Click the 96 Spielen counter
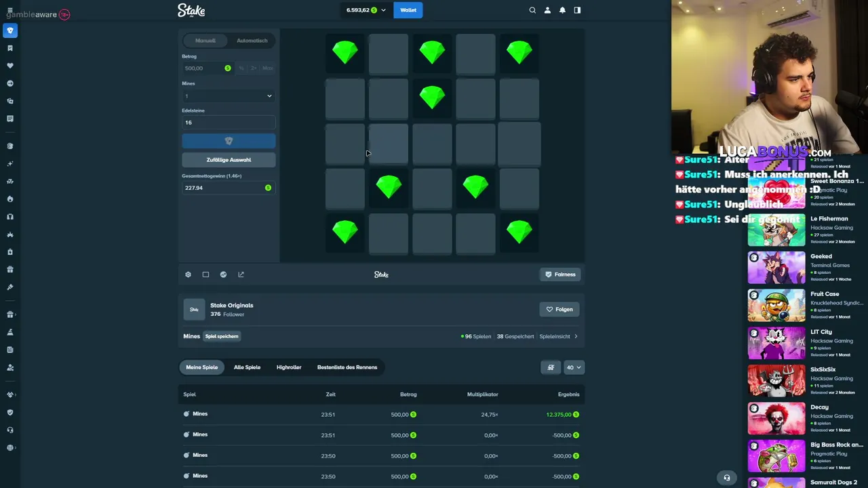This screenshot has width=868, height=488. coord(476,336)
